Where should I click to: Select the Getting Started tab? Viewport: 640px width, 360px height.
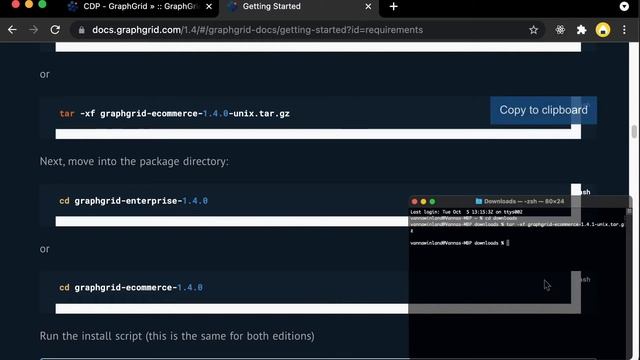(299, 7)
